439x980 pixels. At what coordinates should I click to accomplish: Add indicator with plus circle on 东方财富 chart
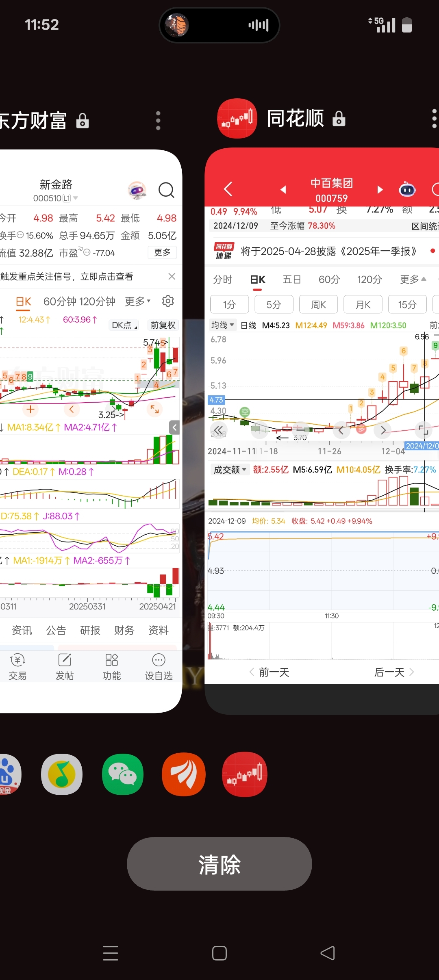pyautogui.click(x=30, y=409)
